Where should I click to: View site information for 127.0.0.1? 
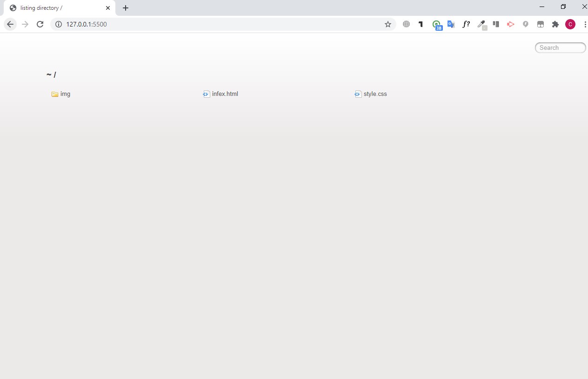[59, 24]
